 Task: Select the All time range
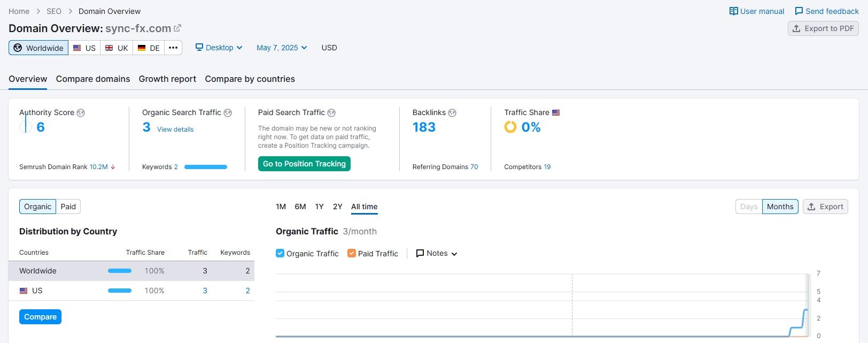pyautogui.click(x=364, y=207)
